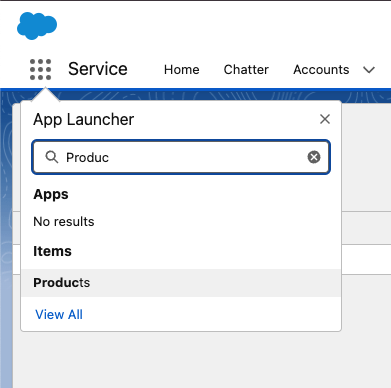Switch to the Chatter tab
391x388 pixels.
tap(246, 70)
